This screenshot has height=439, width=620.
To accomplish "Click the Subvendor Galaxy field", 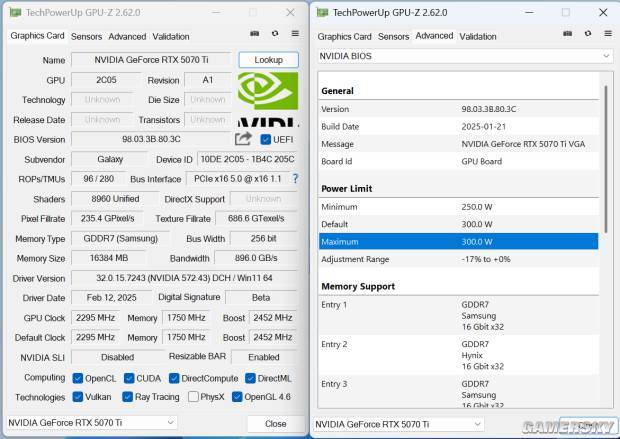I will pyautogui.click(x=110, y=159).
